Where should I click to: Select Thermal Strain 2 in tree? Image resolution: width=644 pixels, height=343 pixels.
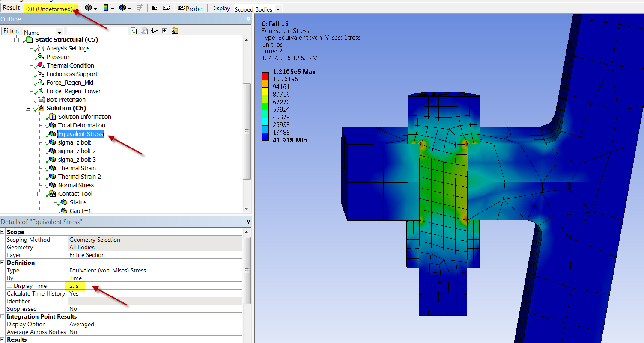click(x=80, y=177)
